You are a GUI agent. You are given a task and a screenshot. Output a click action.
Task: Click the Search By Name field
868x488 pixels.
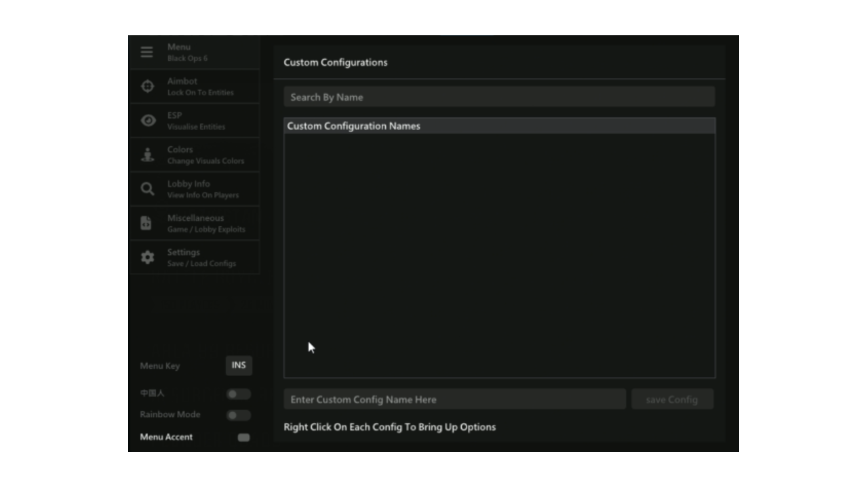point(499,97)
